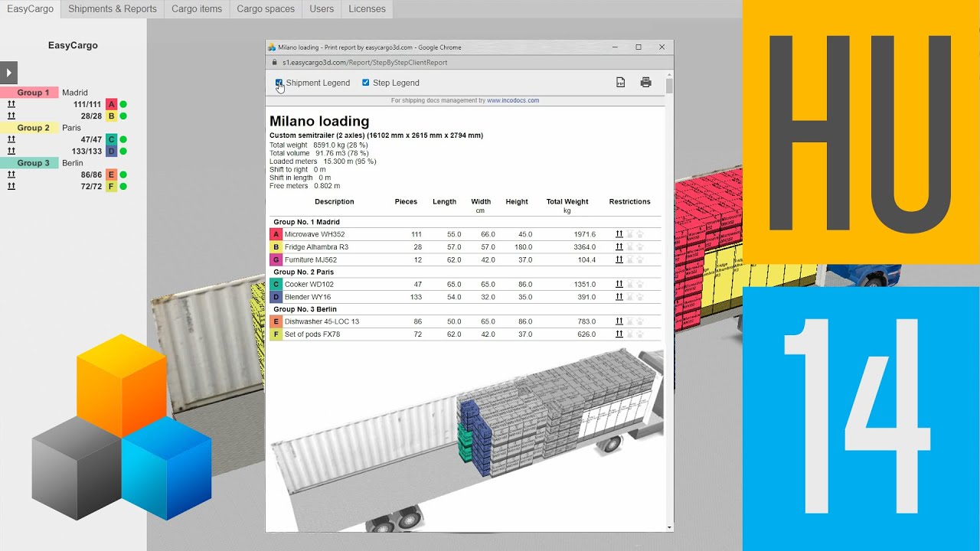980x551 pixels.
Task: Click 'Loaded meters 15.300 m (95 %)' line
Action: click(322, 161)
